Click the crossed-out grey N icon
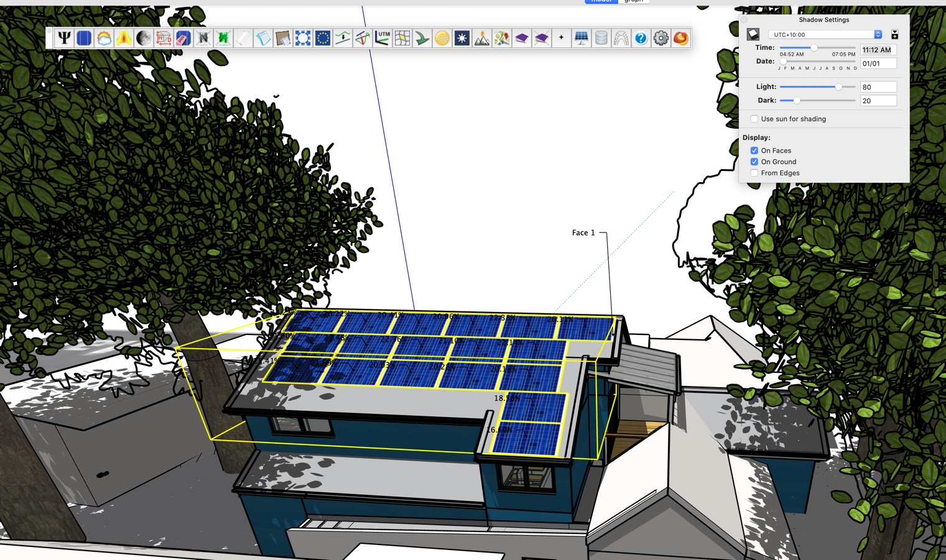This screenshot has height=560, width=946. tap(203, 39)
